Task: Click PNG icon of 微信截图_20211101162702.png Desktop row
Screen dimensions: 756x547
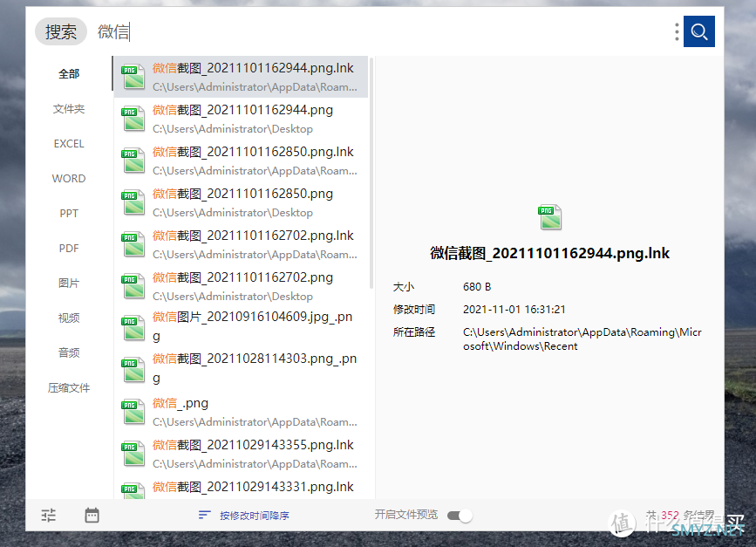Action: [x=133, y=286]
